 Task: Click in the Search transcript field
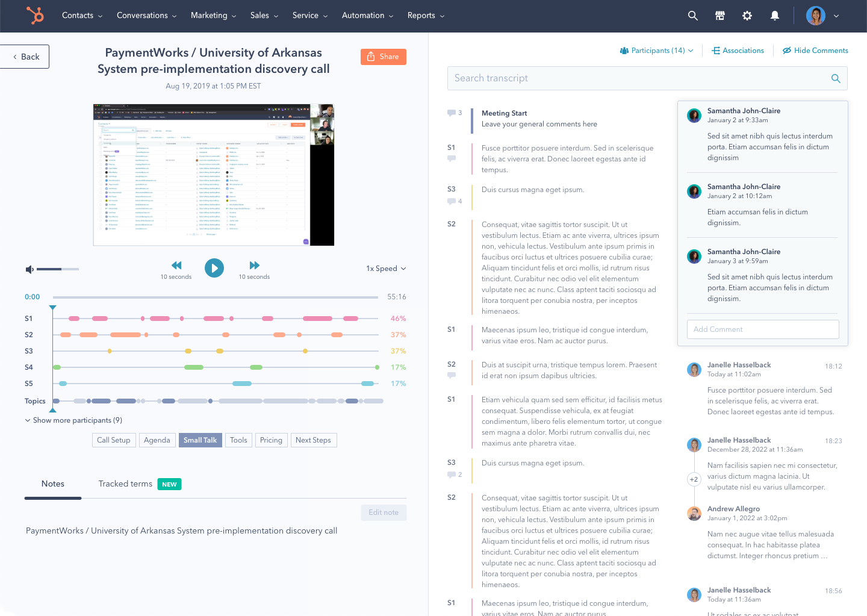click(638, 78)
